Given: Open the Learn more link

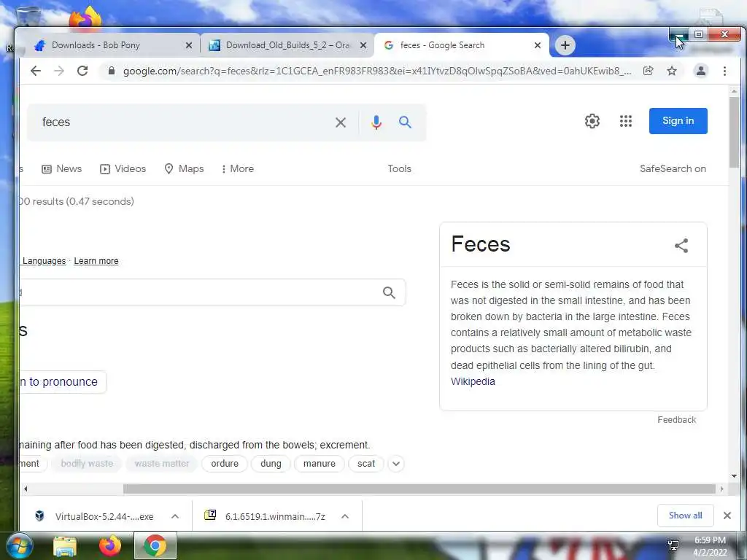Looking at the screenshot, I should pos(96,261).
